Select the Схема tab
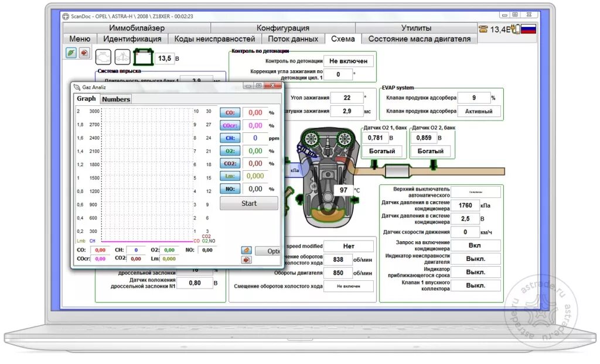 pos(343,39)
